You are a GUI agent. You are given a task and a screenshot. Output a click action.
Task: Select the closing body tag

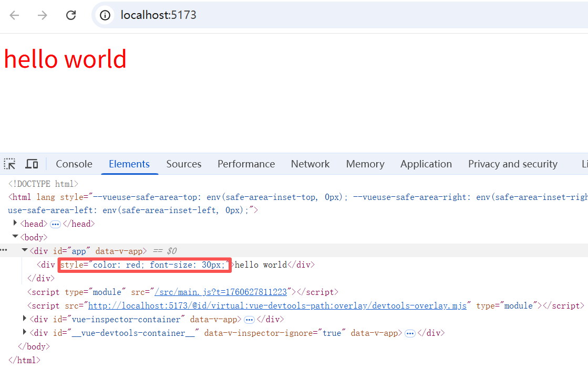coord(34,346)
